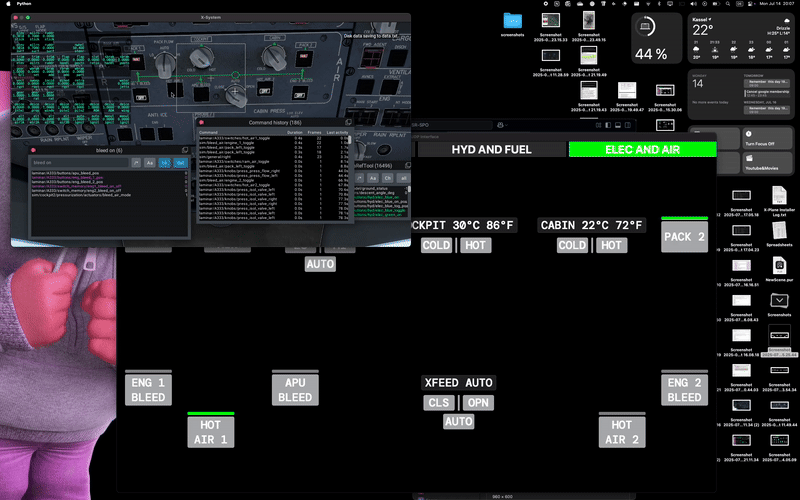This screenshot has height=500, width=800.
Task: Click X-BLEED rotary knob on cockpit AIR panel
Action: (x=235, y=95)
